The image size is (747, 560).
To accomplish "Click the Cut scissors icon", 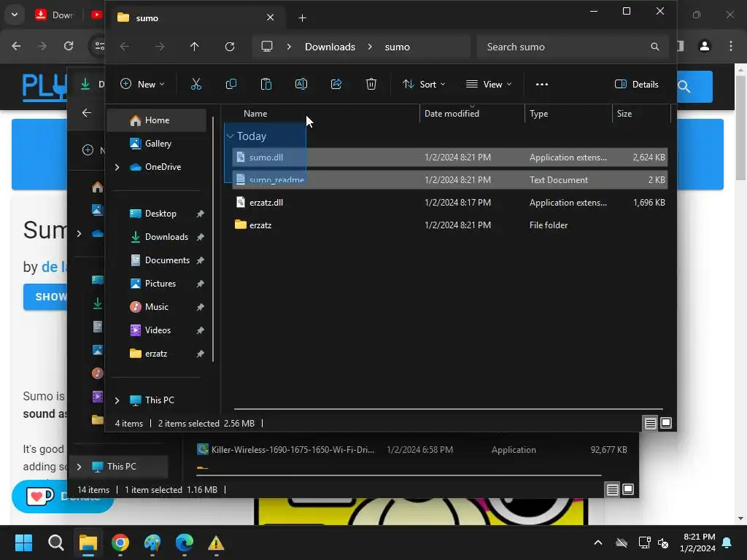I will click(x=196, y=85).
